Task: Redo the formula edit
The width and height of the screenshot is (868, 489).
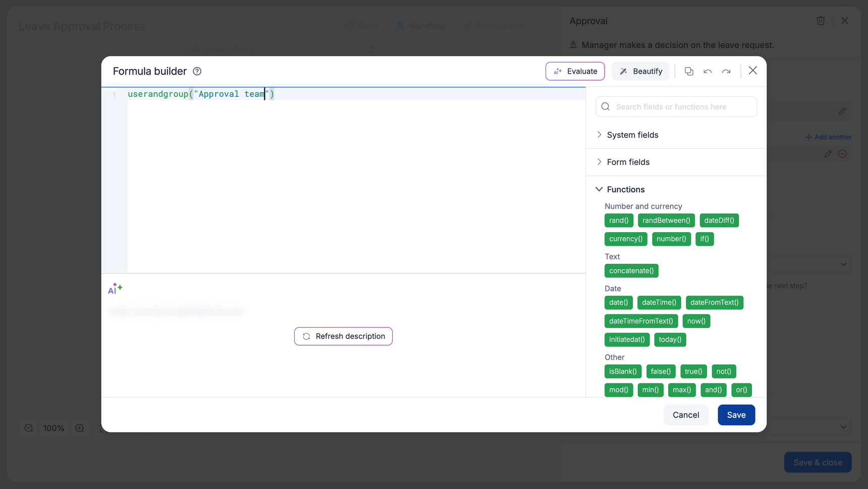Action: pyautogui.click(x=726, y=71)
